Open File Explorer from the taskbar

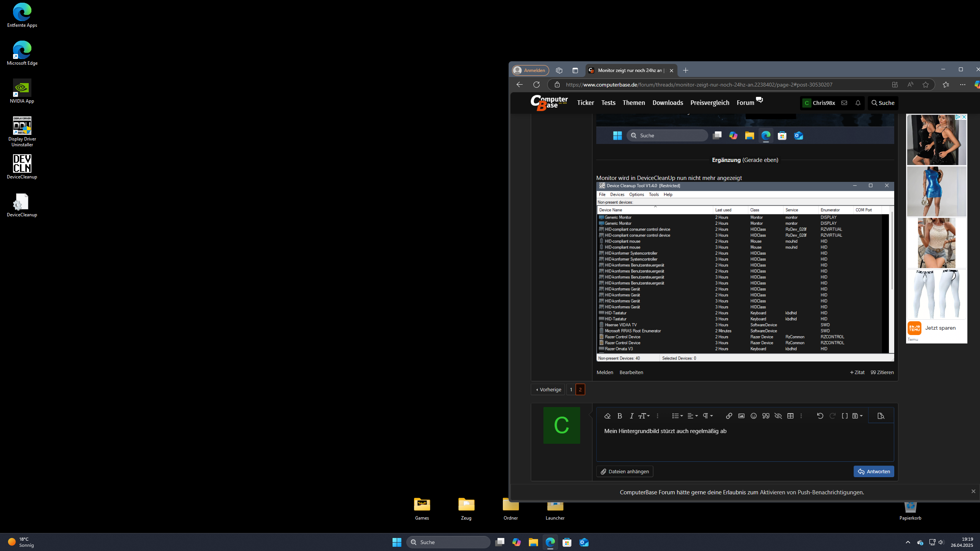pos(533,542)
